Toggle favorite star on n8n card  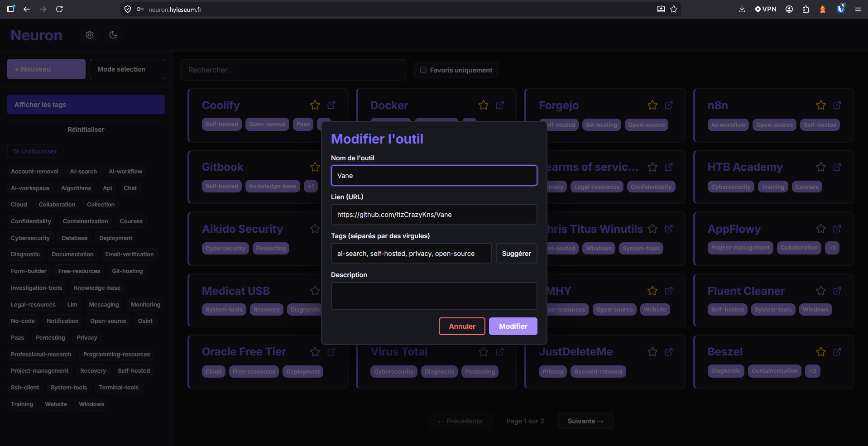821,105
